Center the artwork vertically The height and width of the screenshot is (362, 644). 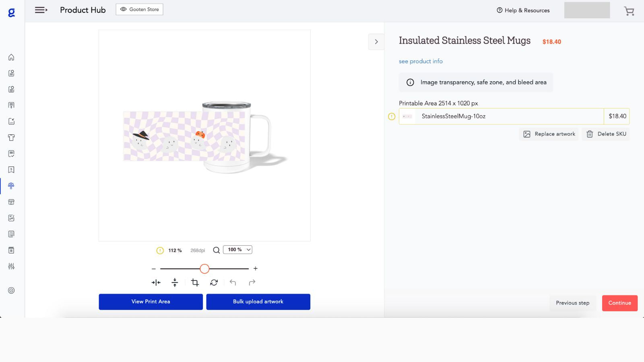click(175, 282)
